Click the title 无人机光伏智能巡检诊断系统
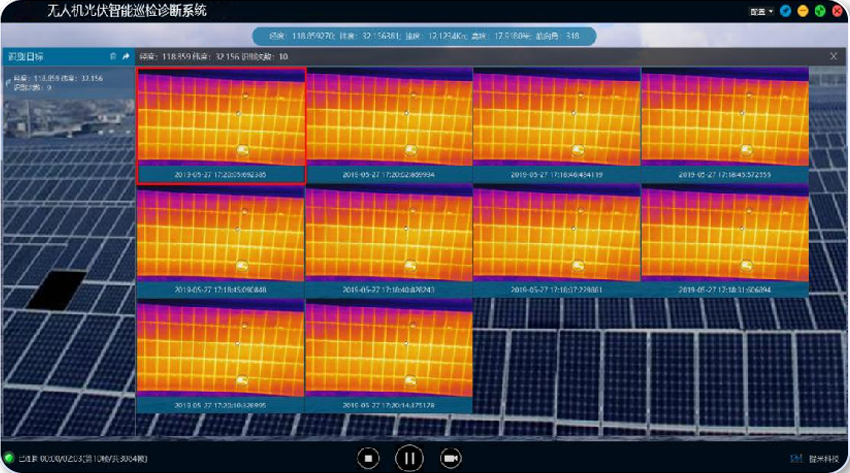Screen dimensions: 850x473 tap(126, 11)
